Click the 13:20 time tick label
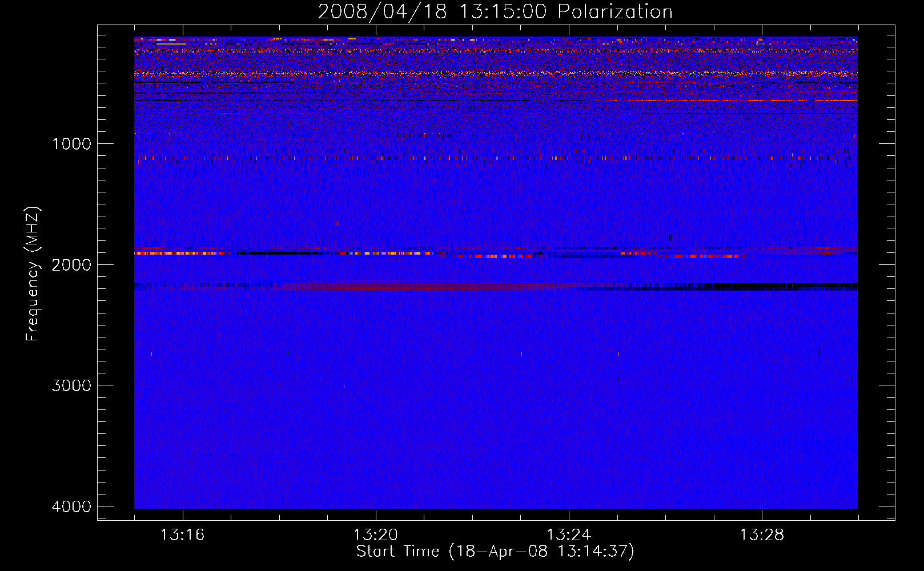 coord(375,535)
